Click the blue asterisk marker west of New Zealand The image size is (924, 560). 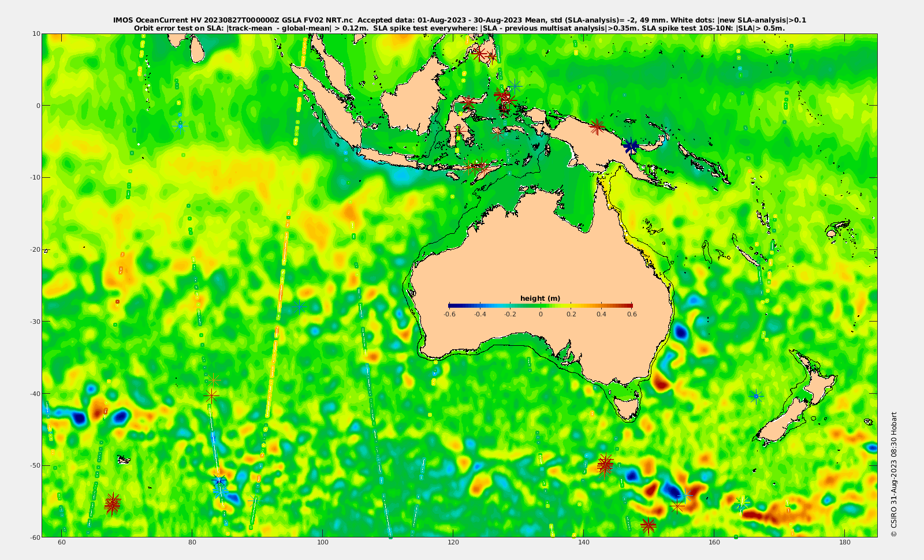click(x=756, y=397)
